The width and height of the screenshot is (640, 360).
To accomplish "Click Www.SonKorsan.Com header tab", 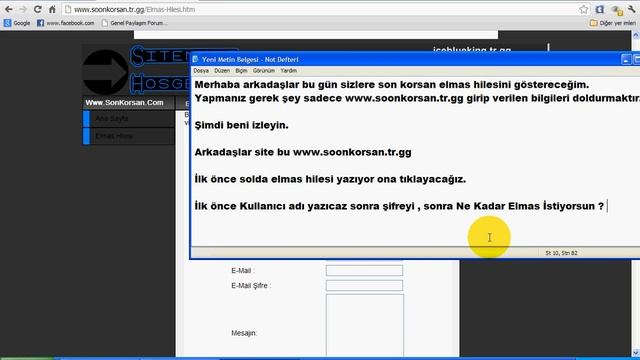I will [x=124, y=102].
